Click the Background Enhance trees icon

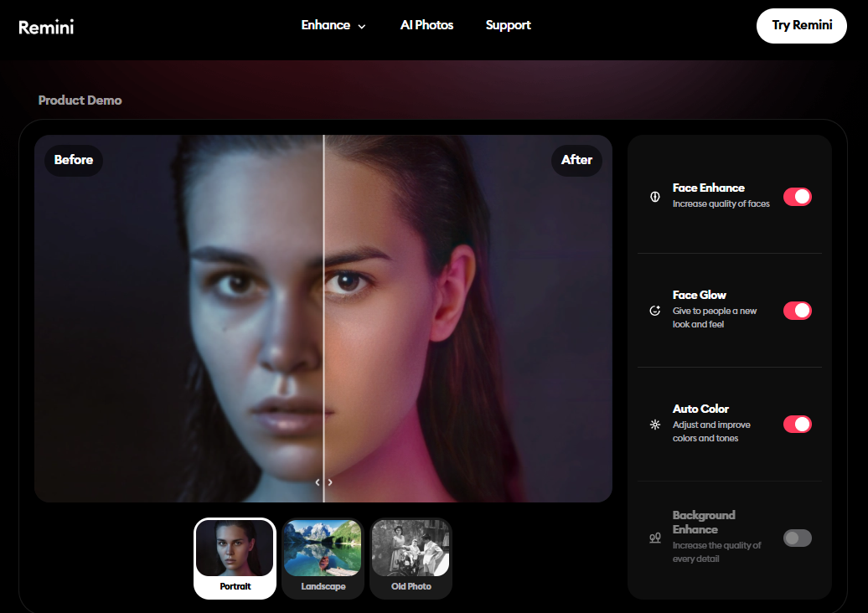point(655,538)
